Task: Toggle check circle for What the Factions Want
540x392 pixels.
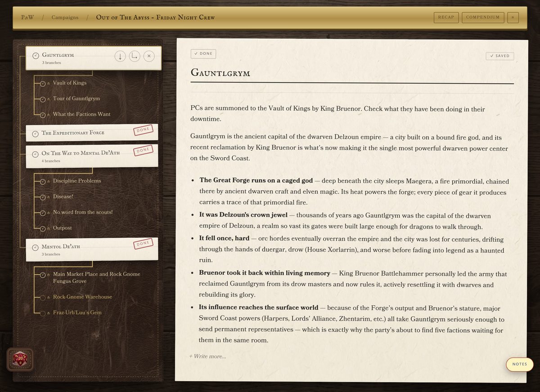Action: tap(43, 115)
